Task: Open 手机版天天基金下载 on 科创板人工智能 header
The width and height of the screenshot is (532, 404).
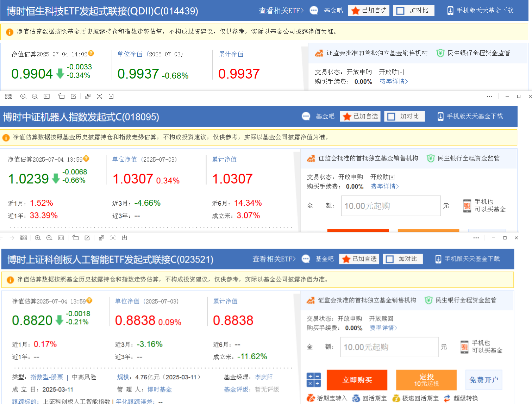Action: point(468,259)
